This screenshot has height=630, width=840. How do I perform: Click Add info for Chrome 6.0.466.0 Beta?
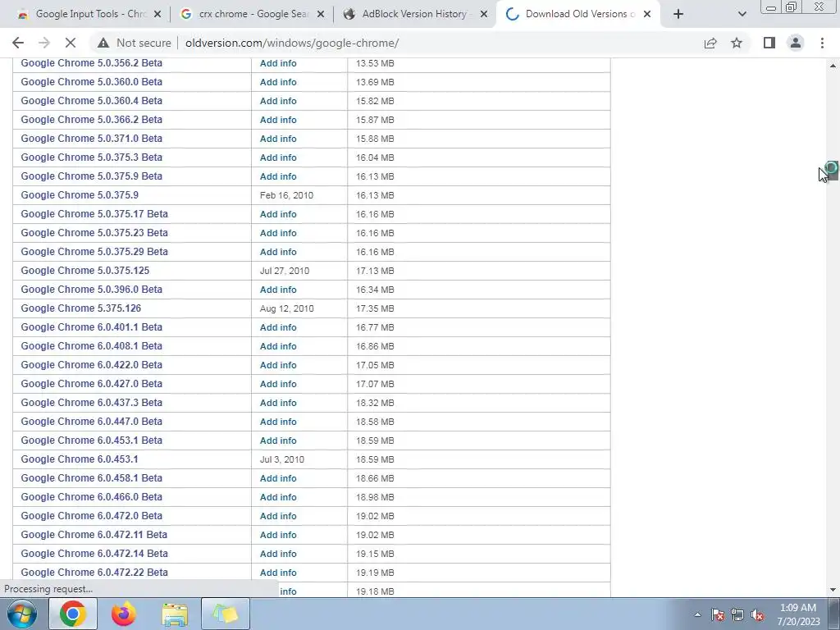(278, 497)
